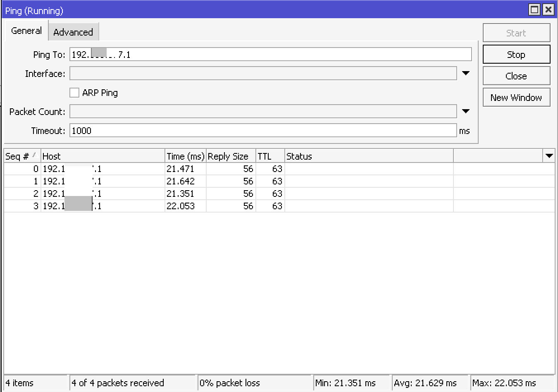Select the ping row with time 21.351
The height and width of the screenshot is (392, 558).
point(279,194)
